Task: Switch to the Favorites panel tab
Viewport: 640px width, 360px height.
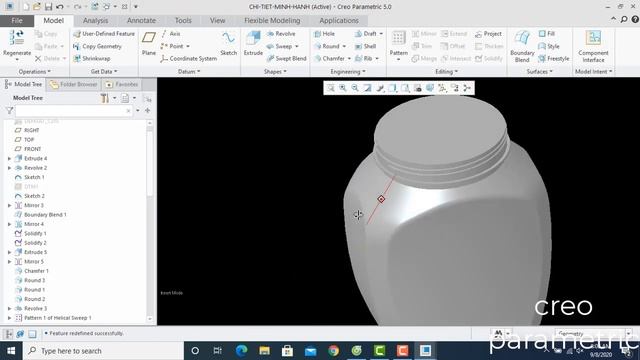Action: pyautogui.click(x=122, y=84)
